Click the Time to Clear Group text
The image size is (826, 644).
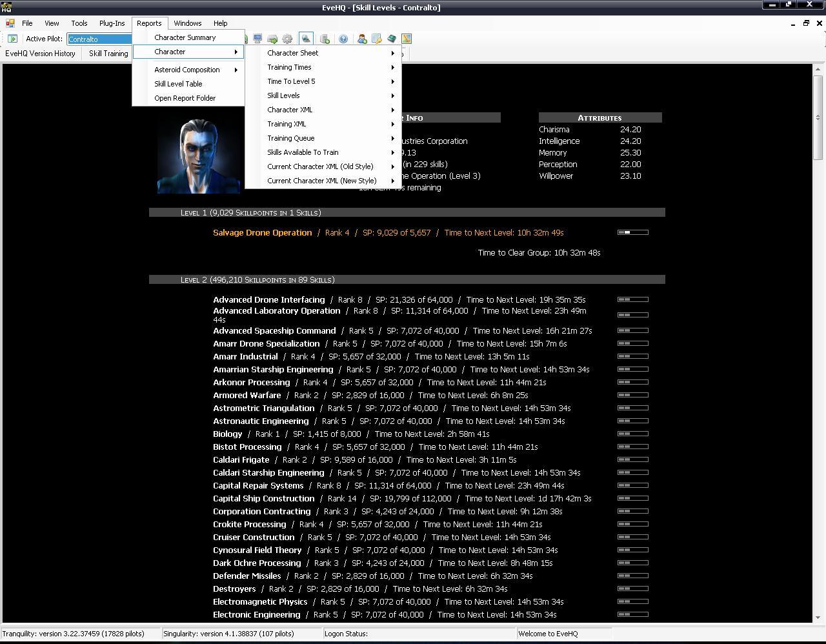tap(539, 253)
